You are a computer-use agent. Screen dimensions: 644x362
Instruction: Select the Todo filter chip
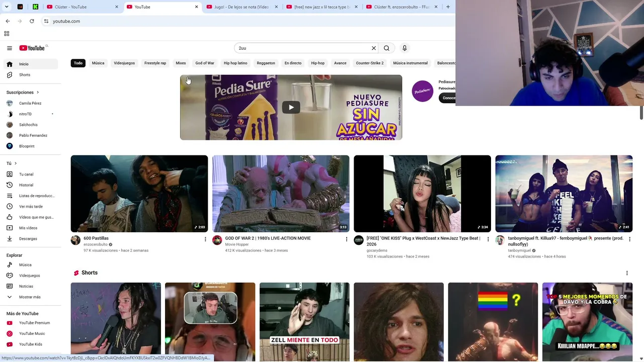coord(78,63)
